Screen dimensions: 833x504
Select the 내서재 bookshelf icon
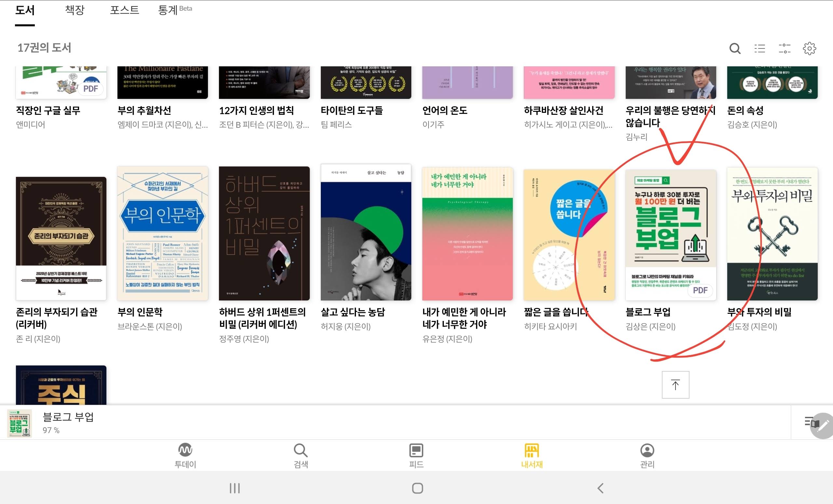point(532,450)
